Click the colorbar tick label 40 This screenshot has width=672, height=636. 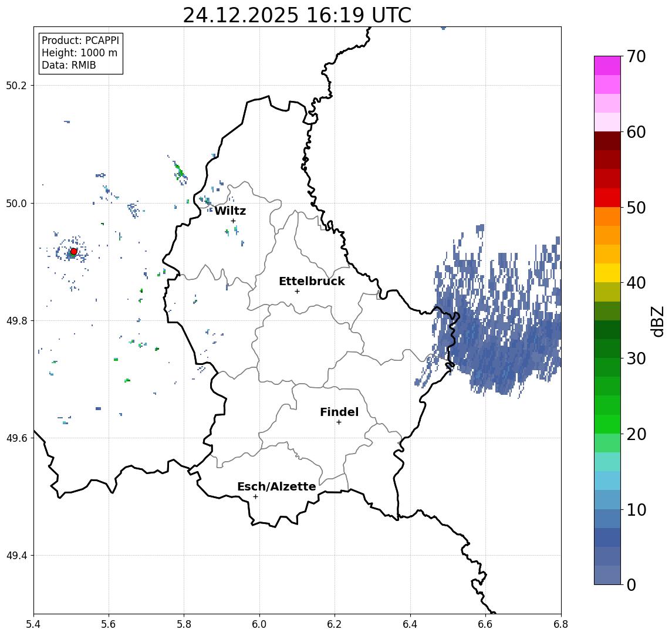coord(636,283)
